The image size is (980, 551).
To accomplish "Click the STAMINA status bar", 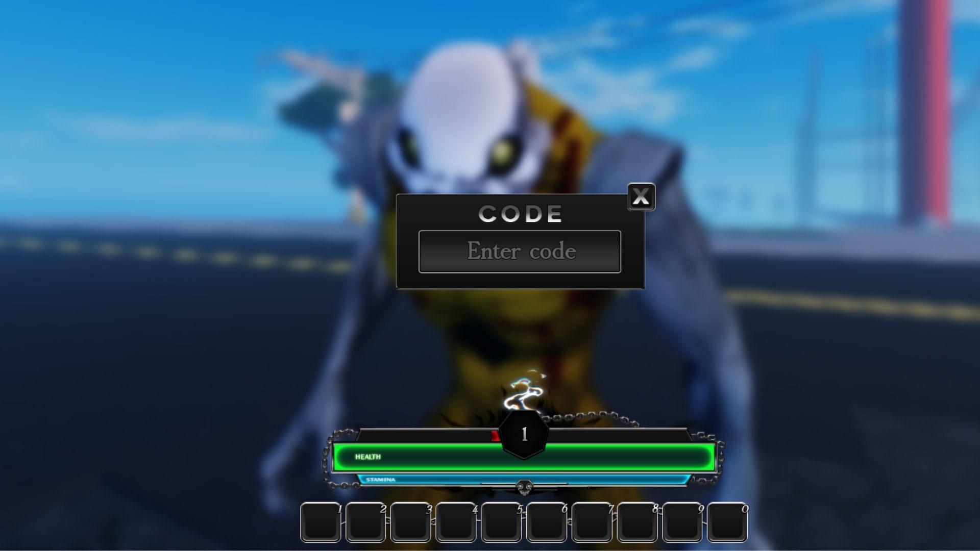I will (x=524, y=479).
